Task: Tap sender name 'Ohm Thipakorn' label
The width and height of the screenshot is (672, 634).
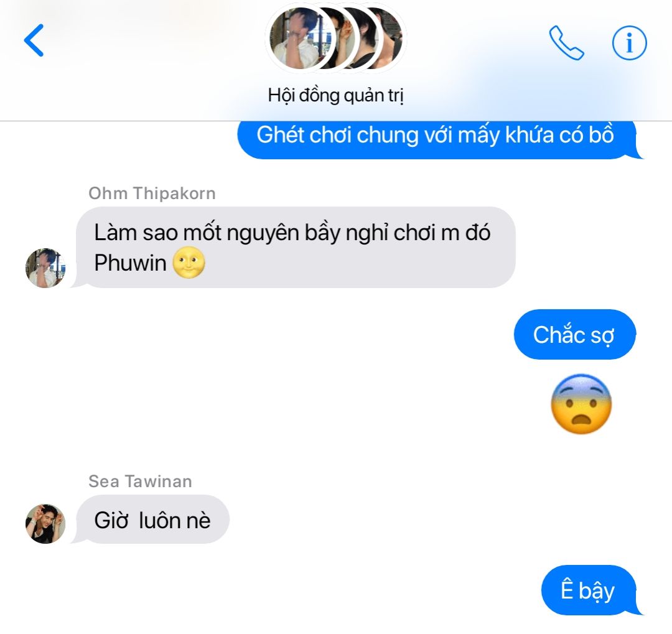Action: [x=152, y=193]
